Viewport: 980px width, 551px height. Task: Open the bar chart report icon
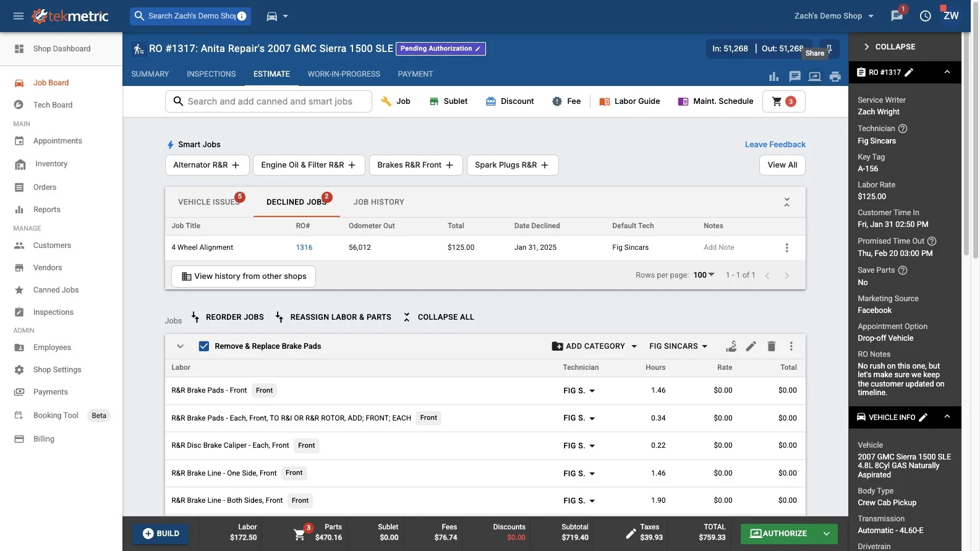(773, 77)
